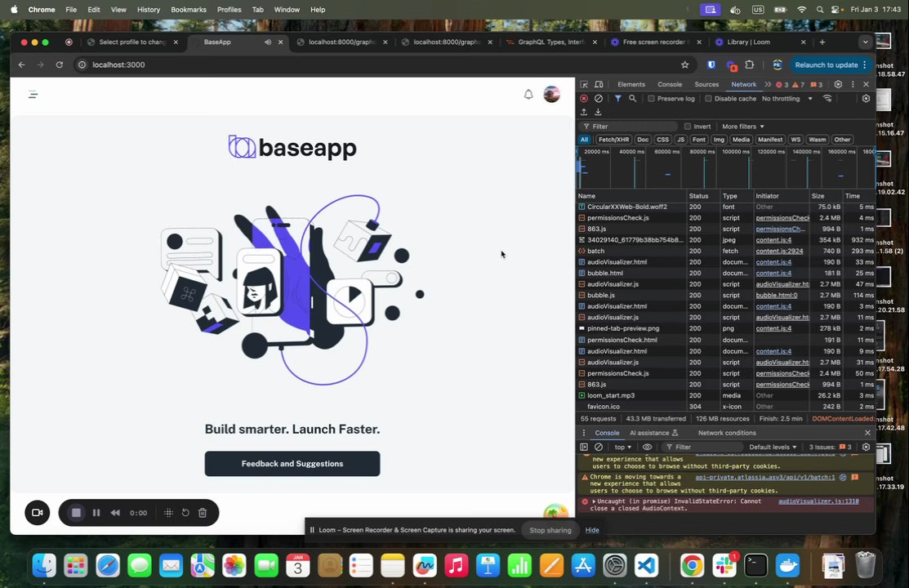This screenshot has height=588, width=909.
Task: Switch to the Elements tab
Action: click(x=631, y=85)
